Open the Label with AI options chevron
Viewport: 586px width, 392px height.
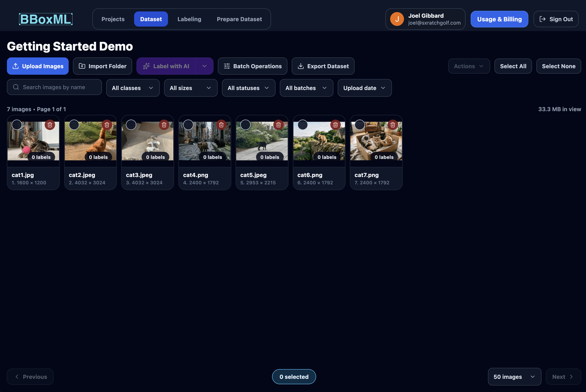[x=204, y=66]
